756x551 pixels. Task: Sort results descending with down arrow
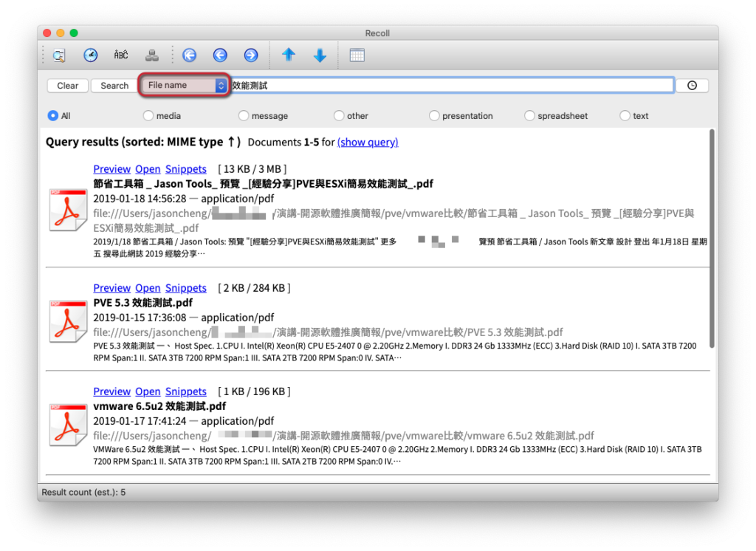coord(320,55)
